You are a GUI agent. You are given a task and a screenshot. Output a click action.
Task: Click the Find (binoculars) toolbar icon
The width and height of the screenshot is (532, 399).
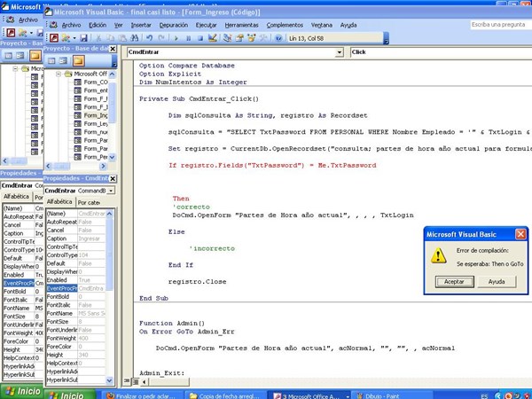tap(133, 38)
